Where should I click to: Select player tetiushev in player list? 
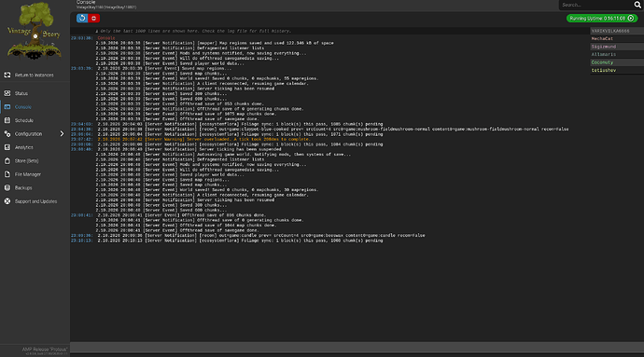point(617,70)
